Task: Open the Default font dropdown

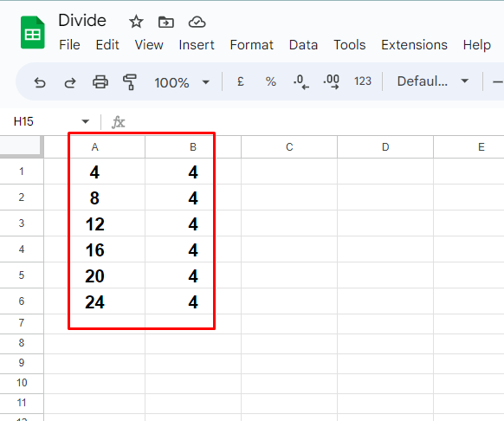Action: tap(433, 81)
